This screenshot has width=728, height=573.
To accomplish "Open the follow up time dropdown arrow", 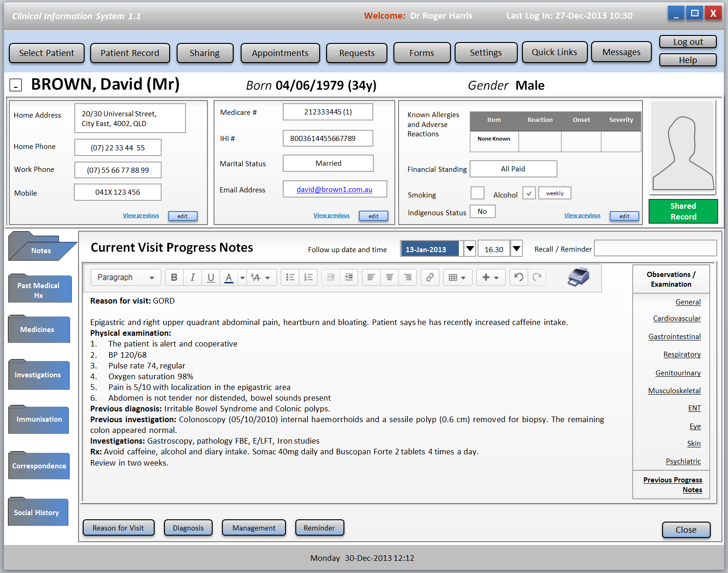I will 516,249.
